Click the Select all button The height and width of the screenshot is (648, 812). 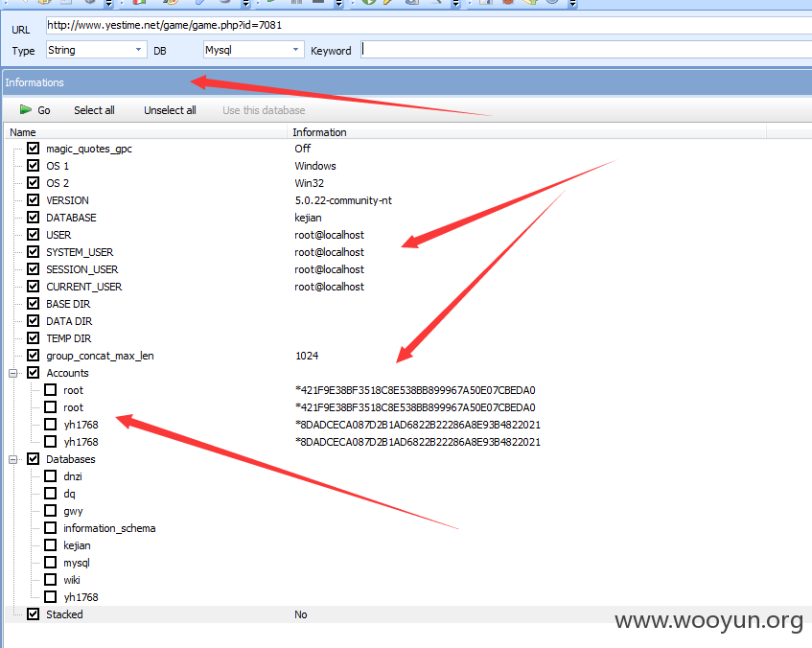[x=94, y=110]
